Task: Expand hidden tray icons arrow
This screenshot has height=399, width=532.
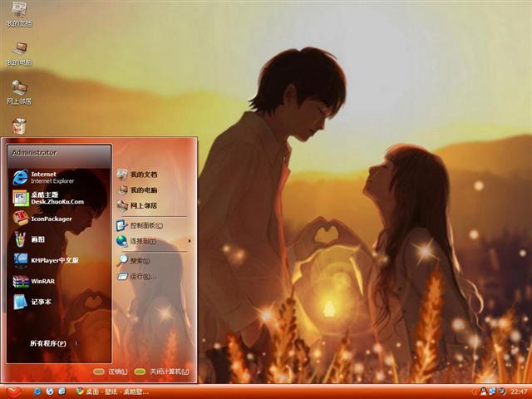Action: coord(475,392)
